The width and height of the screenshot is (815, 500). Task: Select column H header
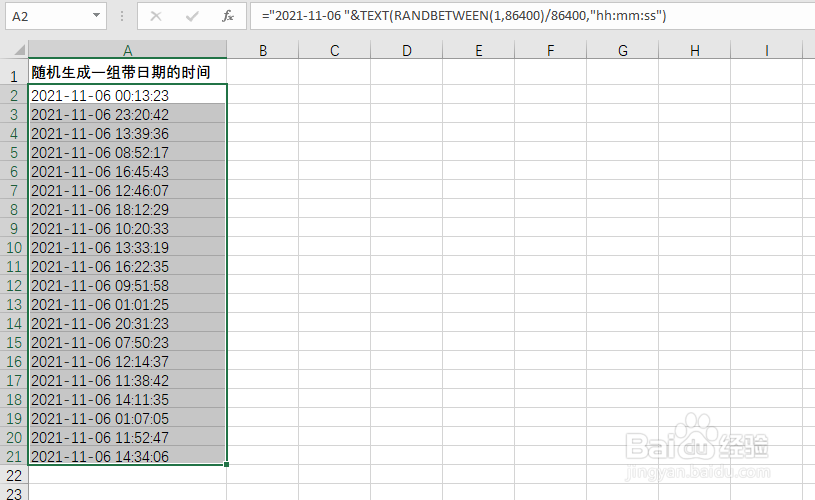694,50
